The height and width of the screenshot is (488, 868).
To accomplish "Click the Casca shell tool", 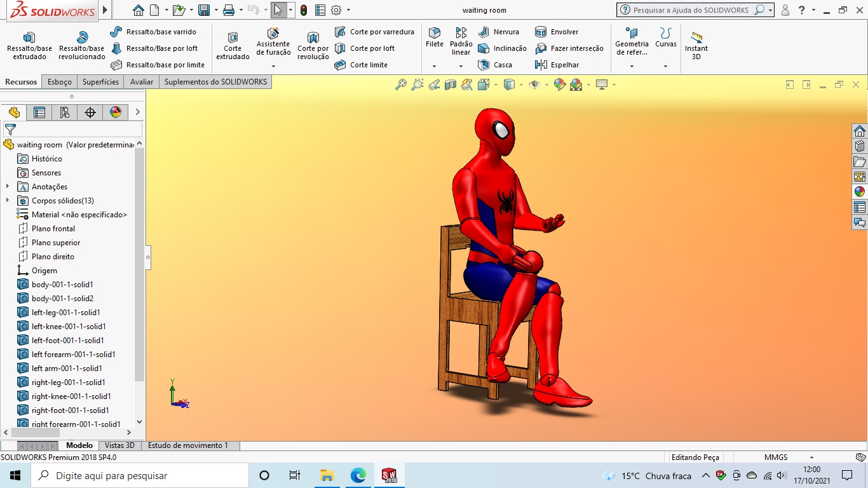I will (495, 65).
